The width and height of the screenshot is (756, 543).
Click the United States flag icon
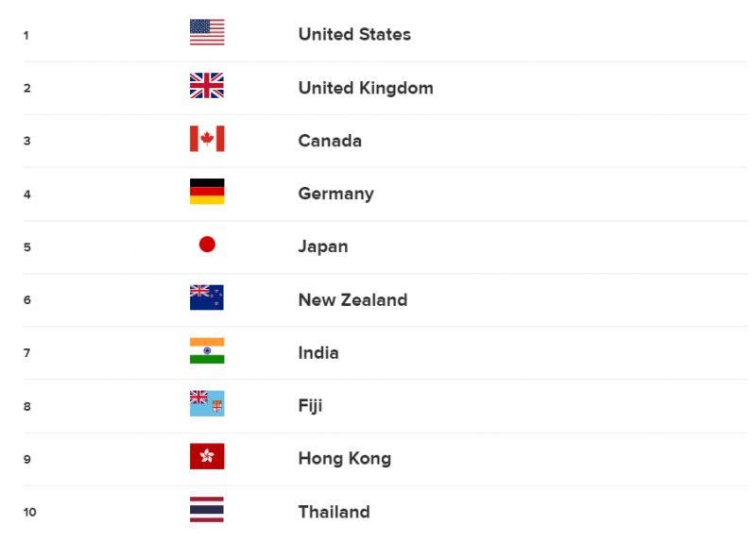click(x=207, y=32)
